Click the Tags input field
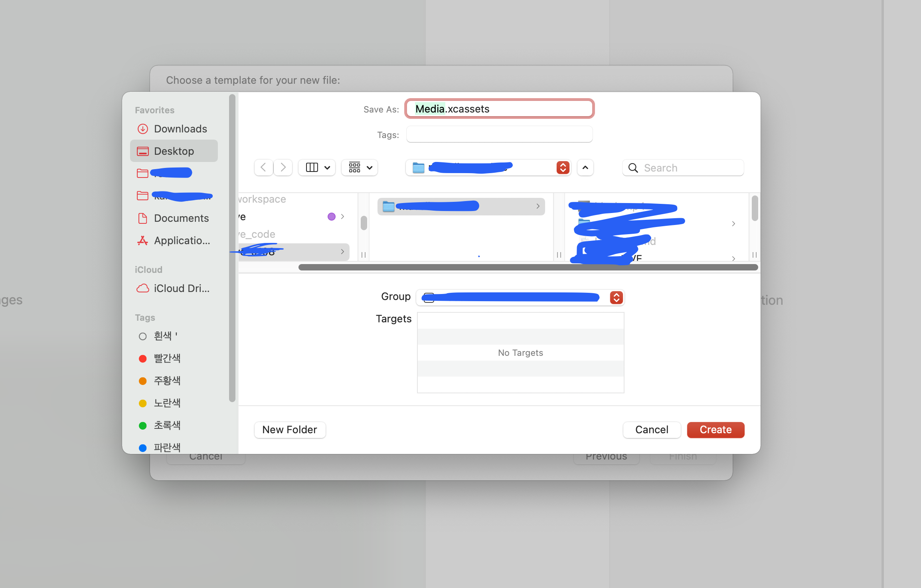 coord(499,134)
